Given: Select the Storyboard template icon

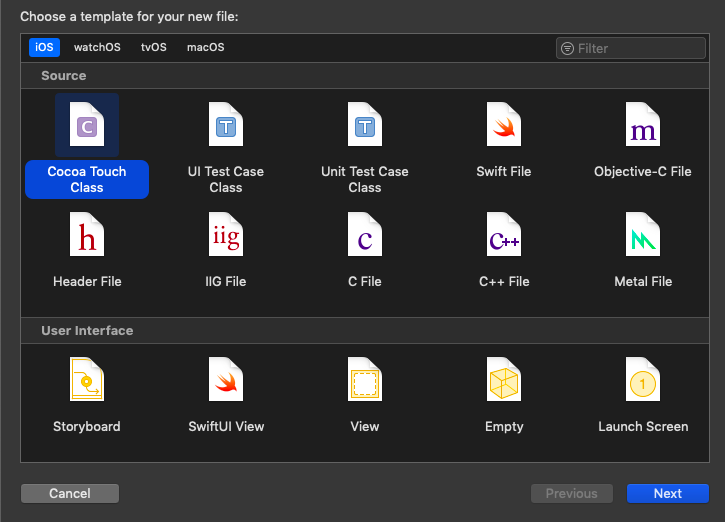Looking at the screenshot, I should point(87,379).
